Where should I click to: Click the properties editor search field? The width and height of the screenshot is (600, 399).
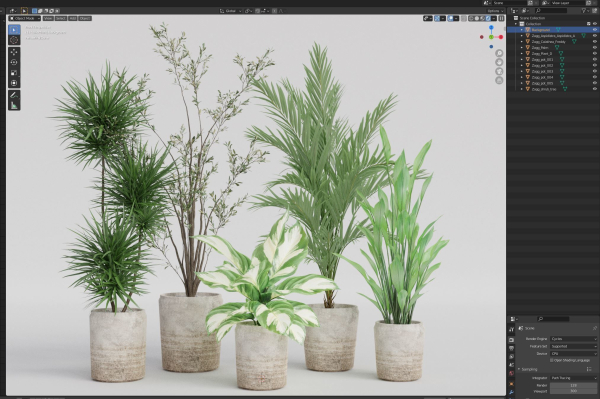553,319
